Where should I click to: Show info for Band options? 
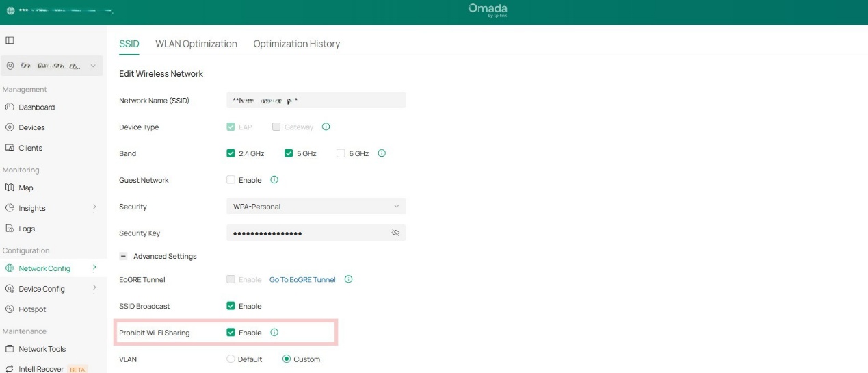[382, 153]
